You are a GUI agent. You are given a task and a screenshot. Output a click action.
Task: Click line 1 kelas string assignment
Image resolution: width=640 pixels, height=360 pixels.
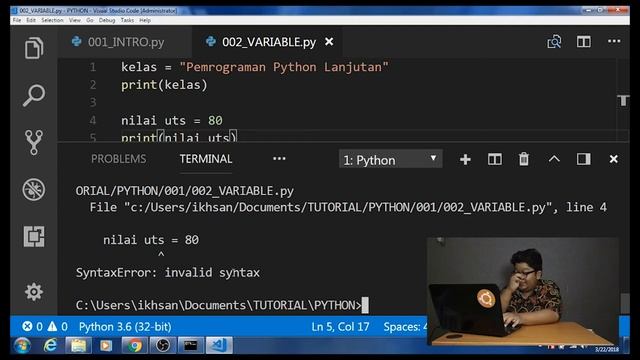pyautogui.click(x=255, y=67)
